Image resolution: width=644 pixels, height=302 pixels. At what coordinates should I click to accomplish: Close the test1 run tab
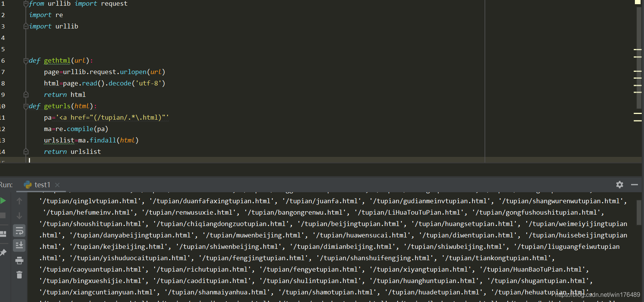pos(57,185)
